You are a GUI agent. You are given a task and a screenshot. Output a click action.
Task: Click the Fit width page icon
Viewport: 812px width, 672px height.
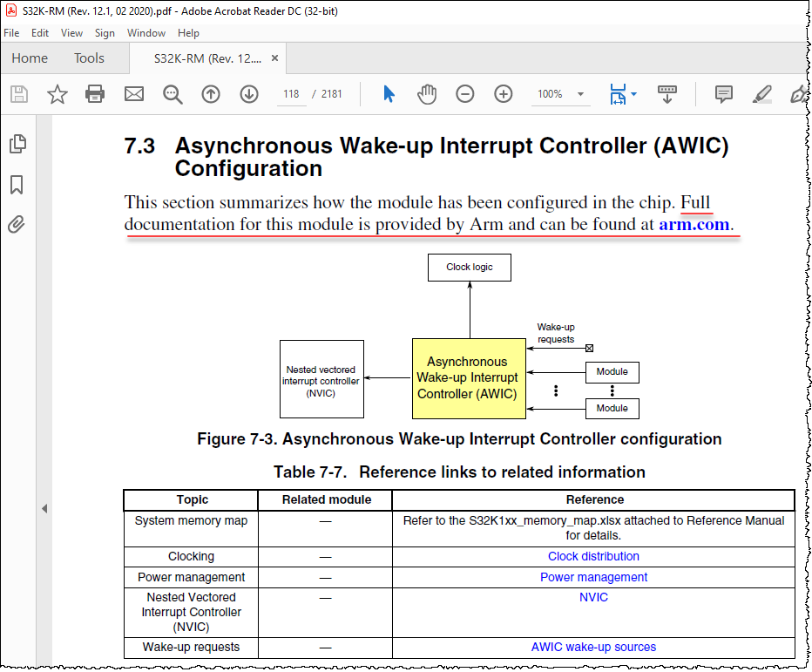click(618, 94)
